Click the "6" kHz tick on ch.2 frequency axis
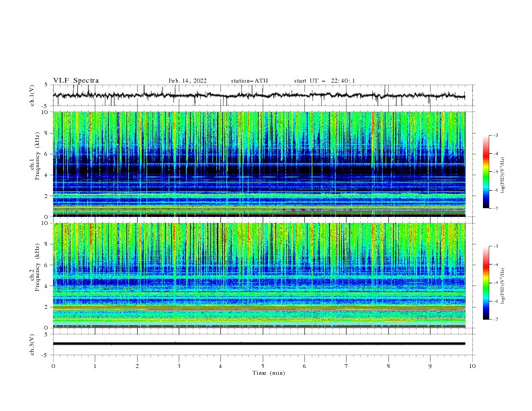 (47, 265)
